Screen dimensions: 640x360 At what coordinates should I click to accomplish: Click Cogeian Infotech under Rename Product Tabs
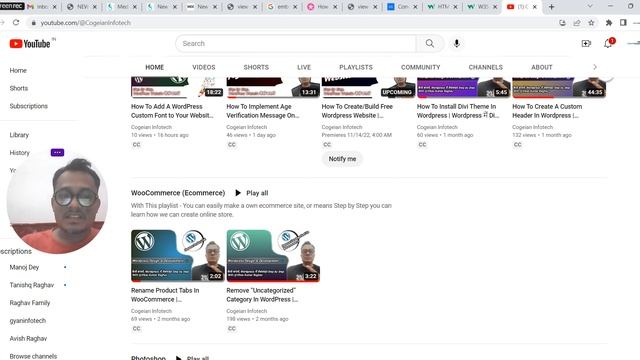[151, 311]
